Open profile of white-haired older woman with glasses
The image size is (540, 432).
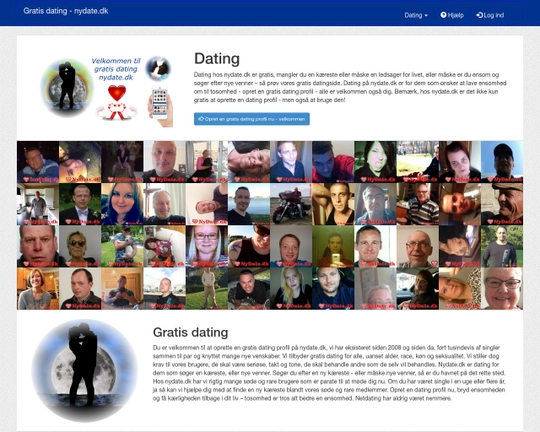(x=502, y=289)
